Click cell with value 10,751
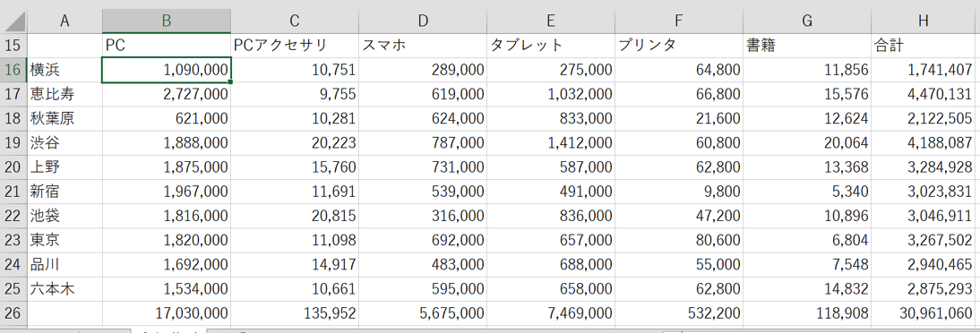 [x=295, y=69]
